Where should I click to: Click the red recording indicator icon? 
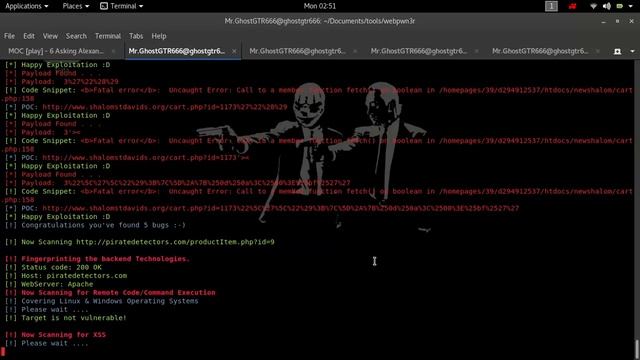click(572, 6)
